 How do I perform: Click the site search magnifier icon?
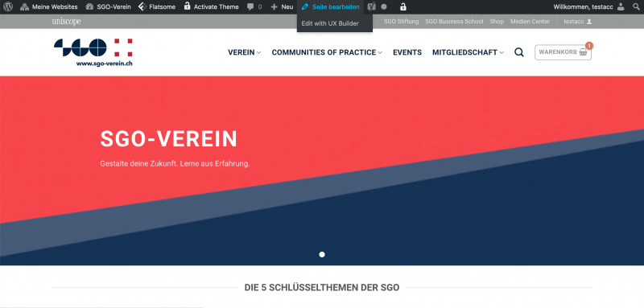click(519, 52)
